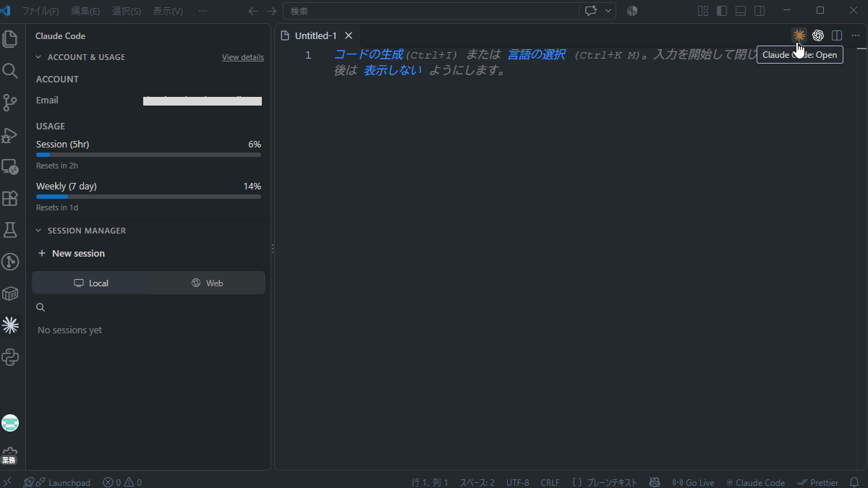868x488 pixels.
Task: Toggle the bottom panel
Action: pos(741,11)
